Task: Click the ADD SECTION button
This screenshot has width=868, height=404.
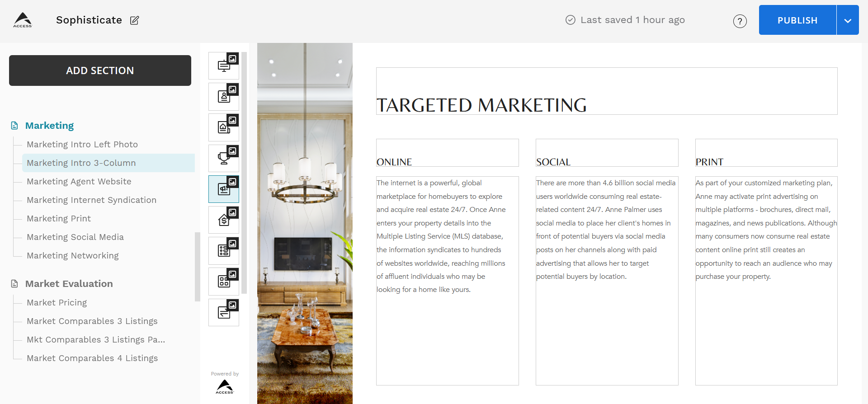Action: tap(100, 70)
